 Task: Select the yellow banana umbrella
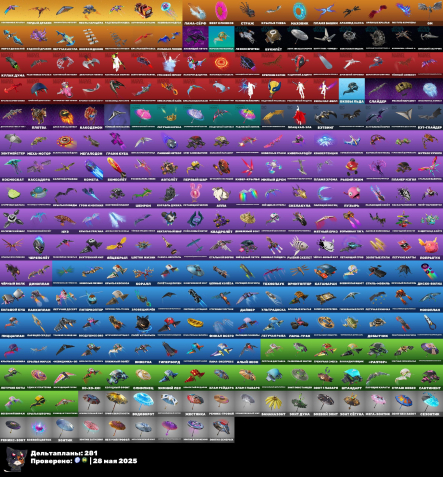click(x=273, y=402)
